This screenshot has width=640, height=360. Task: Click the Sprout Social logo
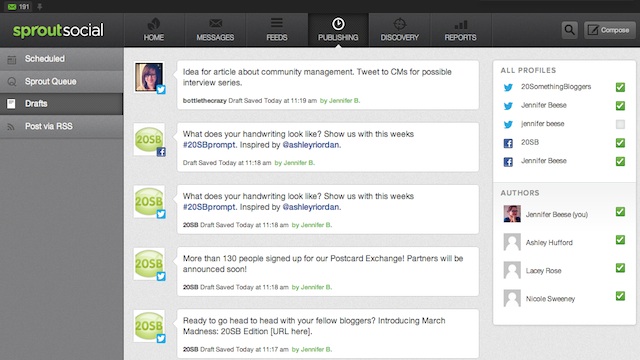[x=58, y=30]
